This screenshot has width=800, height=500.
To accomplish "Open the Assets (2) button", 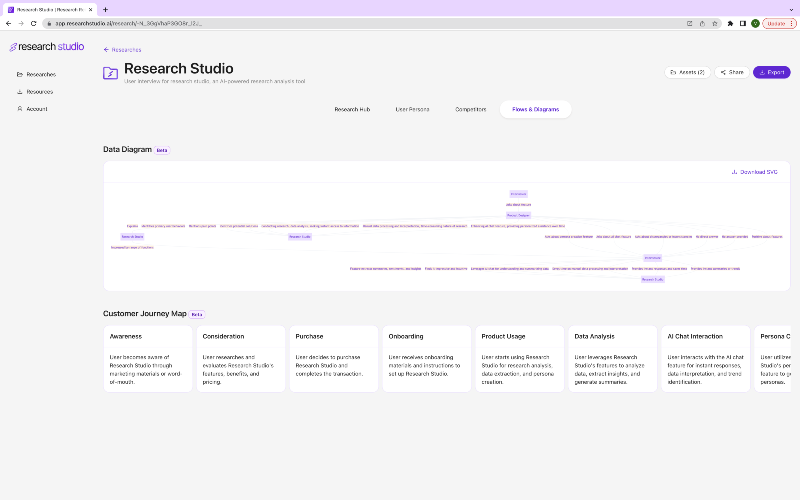I will click(x=687, y=72).
